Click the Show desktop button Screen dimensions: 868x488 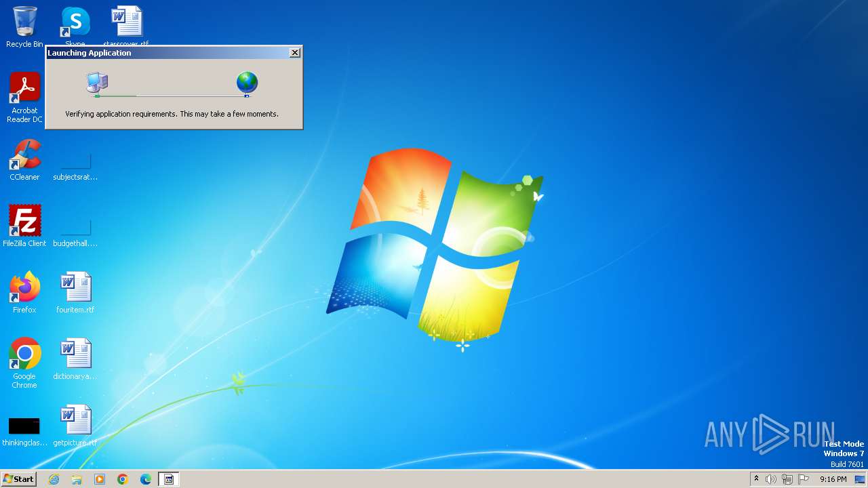[x=860, y=479]
